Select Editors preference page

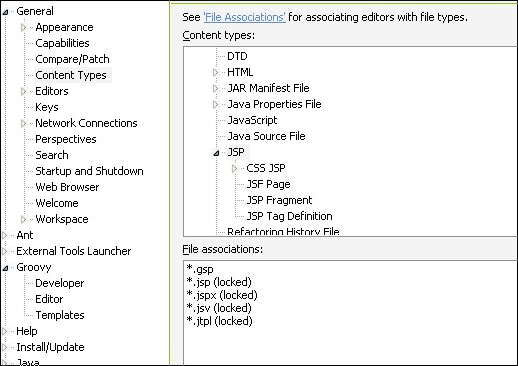[x=52, y=91]
